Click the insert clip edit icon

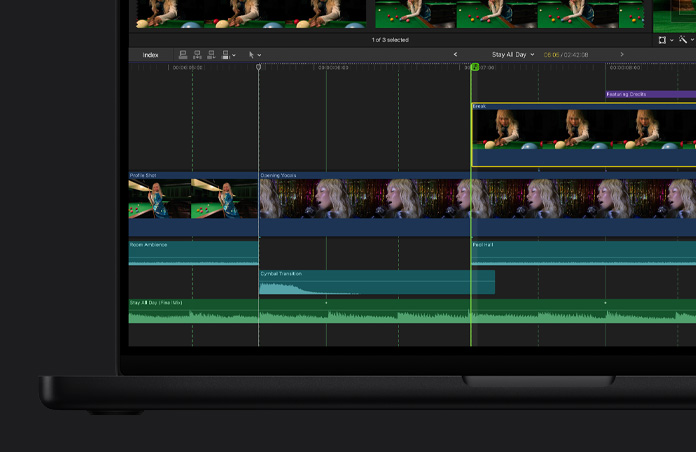[196, 55]
